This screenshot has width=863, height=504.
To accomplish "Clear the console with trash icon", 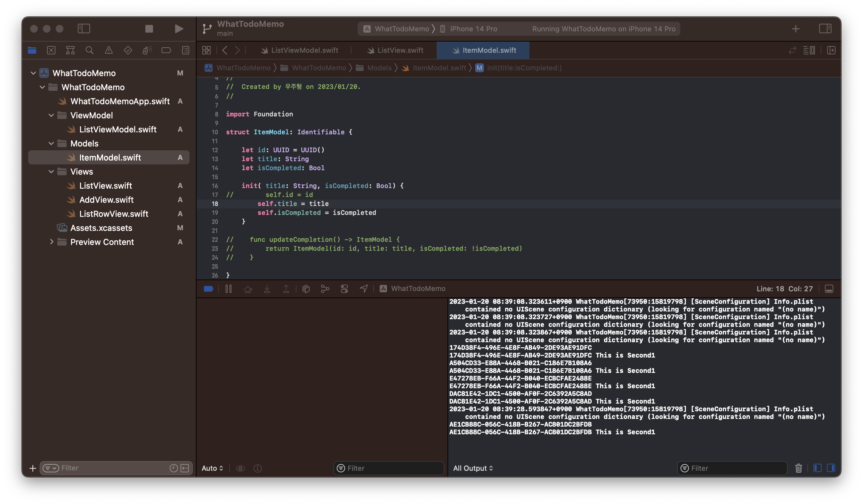I will click(x=798, y=468).
